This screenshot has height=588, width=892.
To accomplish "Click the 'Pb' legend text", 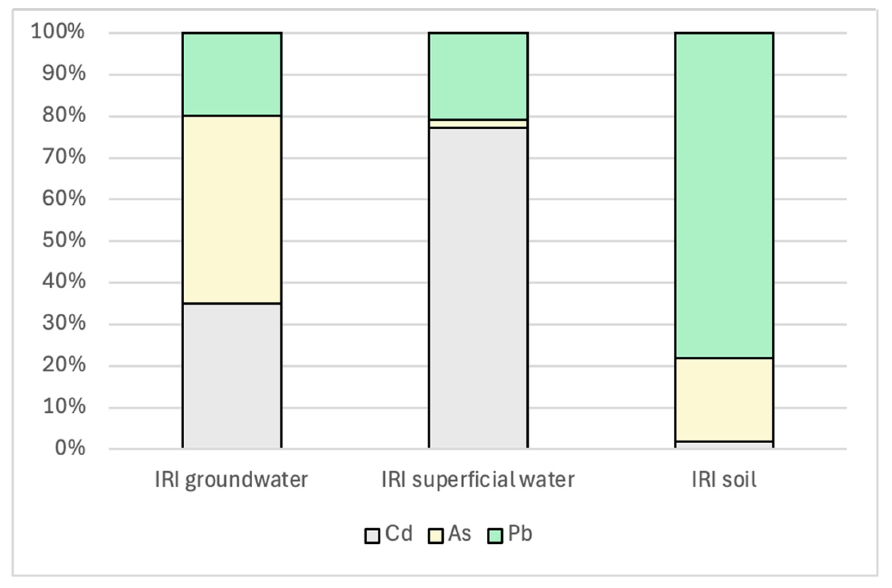I will pos(520,534).
